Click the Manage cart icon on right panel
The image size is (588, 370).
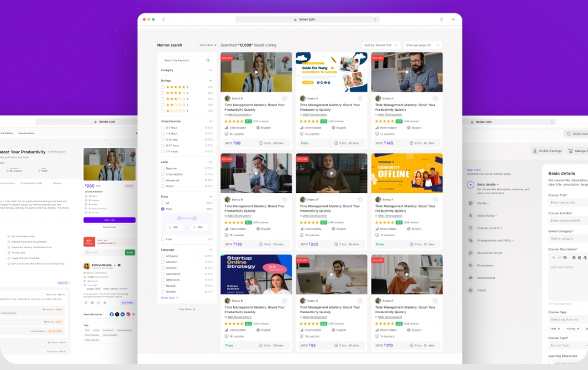tap(570, 151)
